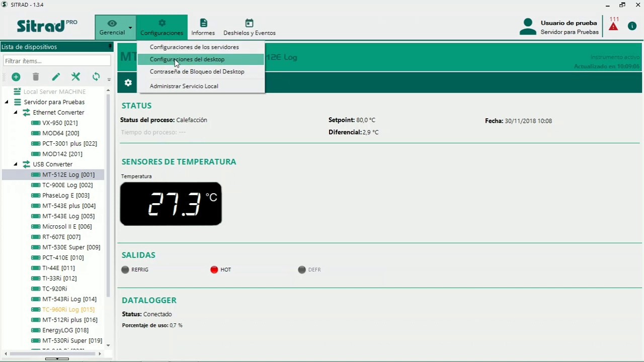This screenshot has width=644, height=362.
Task: Select device VX-950 [021]
Action: click(x=60, y=123)
